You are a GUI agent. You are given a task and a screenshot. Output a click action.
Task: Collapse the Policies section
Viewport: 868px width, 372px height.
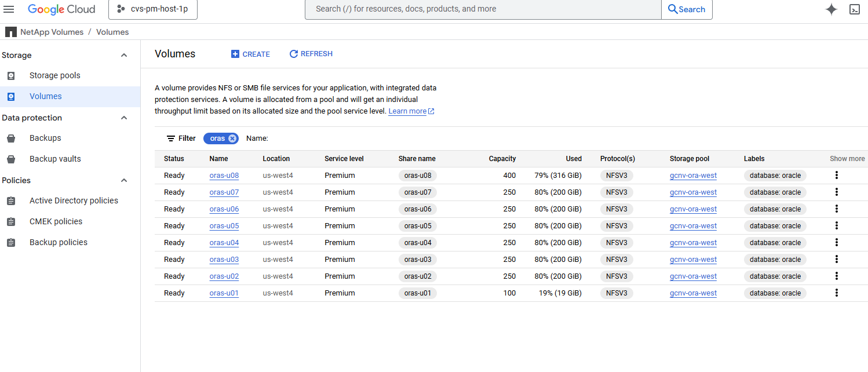click(x=123, y=180)
